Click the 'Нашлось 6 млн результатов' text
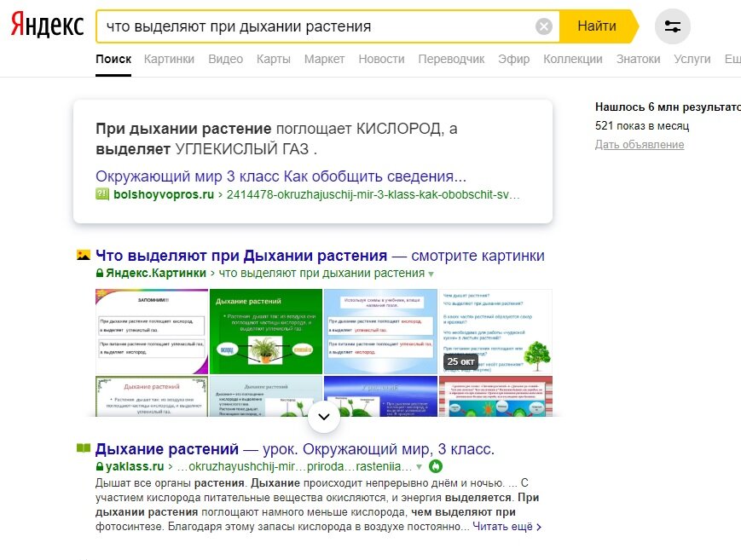741x560 pixels. [668, 107]
